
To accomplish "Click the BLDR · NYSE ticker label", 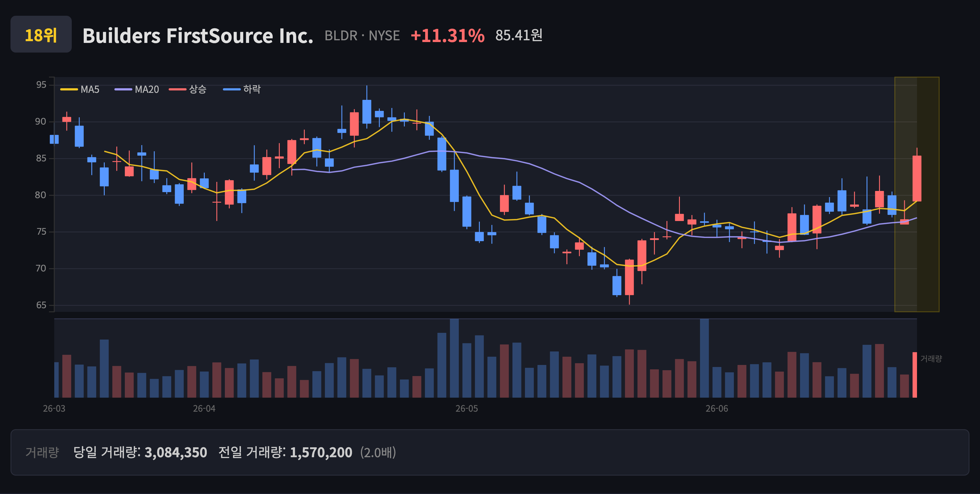I will point(362,36).
